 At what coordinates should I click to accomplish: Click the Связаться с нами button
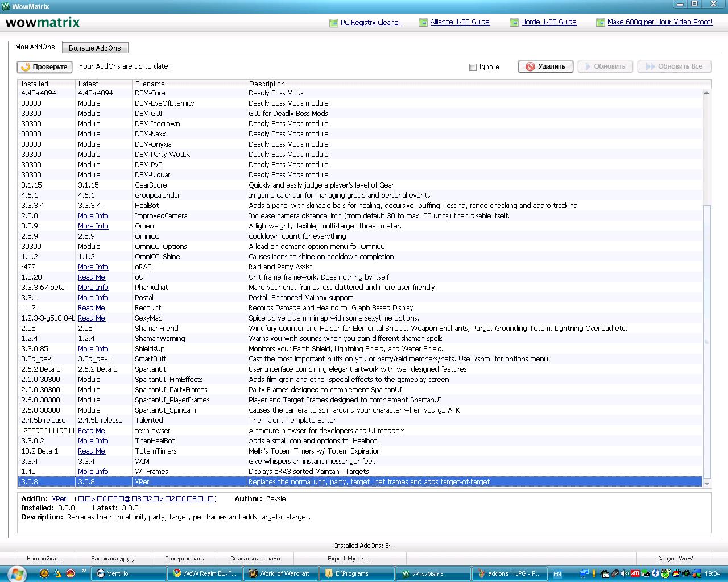255,558
